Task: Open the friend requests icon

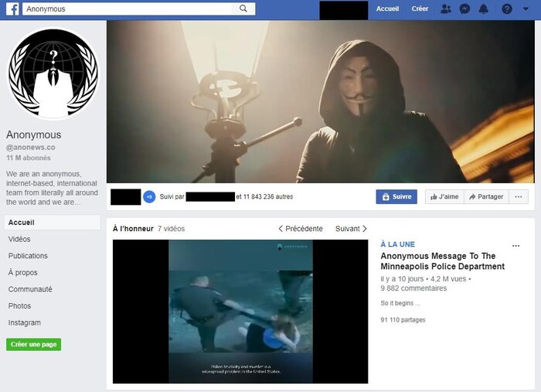Action: [x=446, y=9]
